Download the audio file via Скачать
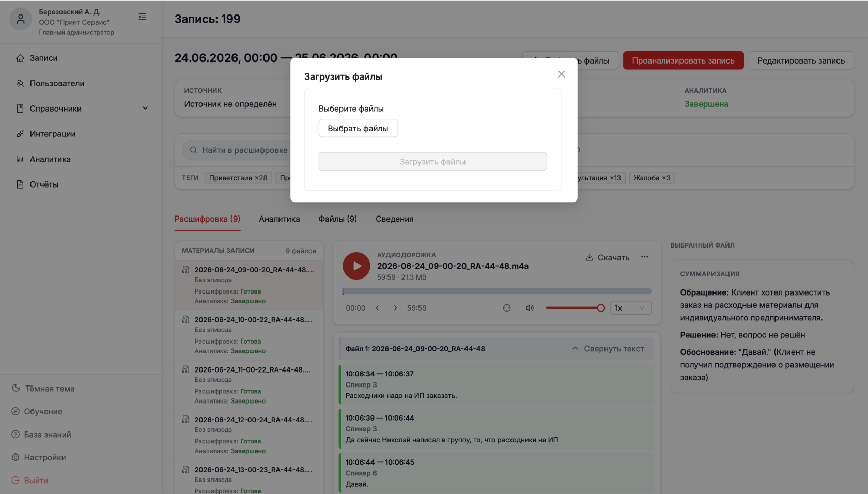Screen dimensions: 868x494 (608, 257)
